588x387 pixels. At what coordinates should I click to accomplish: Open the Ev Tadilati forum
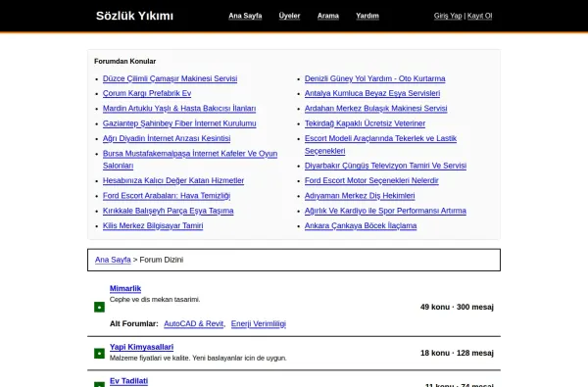coord(128,381)
